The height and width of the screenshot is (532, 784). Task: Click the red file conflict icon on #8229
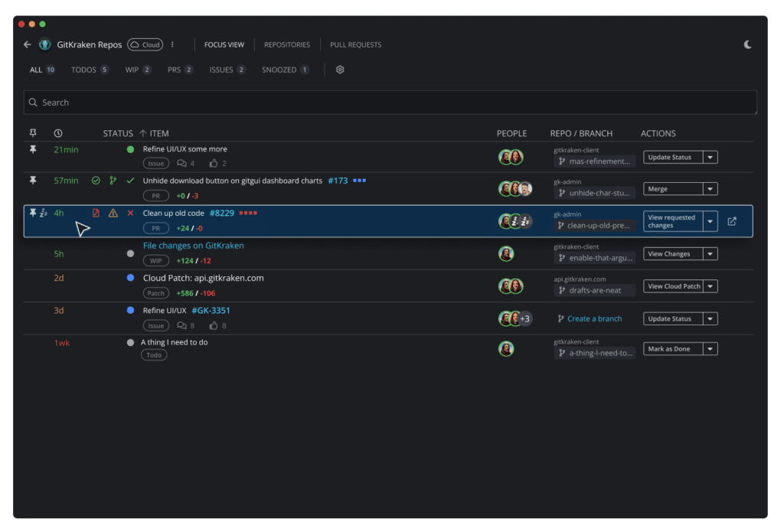pyautogui.click(x=96, y=213)
